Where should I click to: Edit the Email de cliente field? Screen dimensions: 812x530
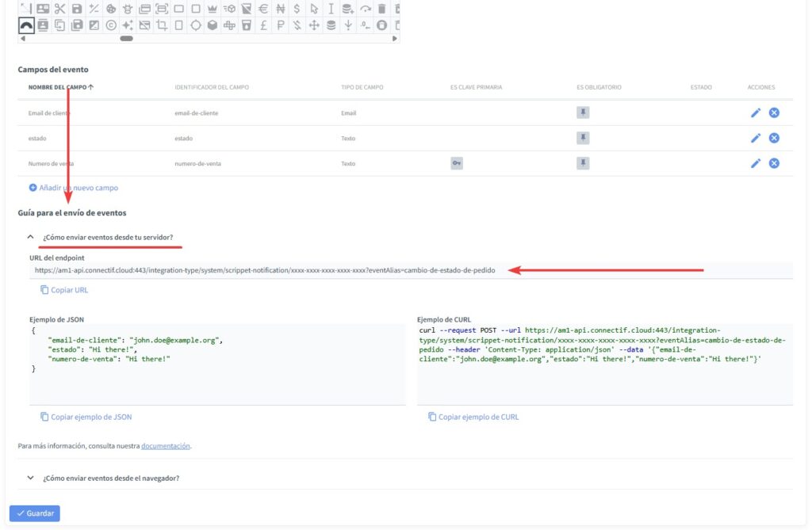tap(756, 112)
